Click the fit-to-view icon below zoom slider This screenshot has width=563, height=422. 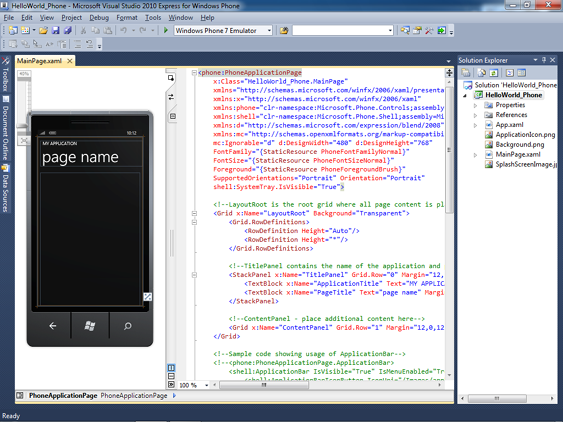pos(24,140)
